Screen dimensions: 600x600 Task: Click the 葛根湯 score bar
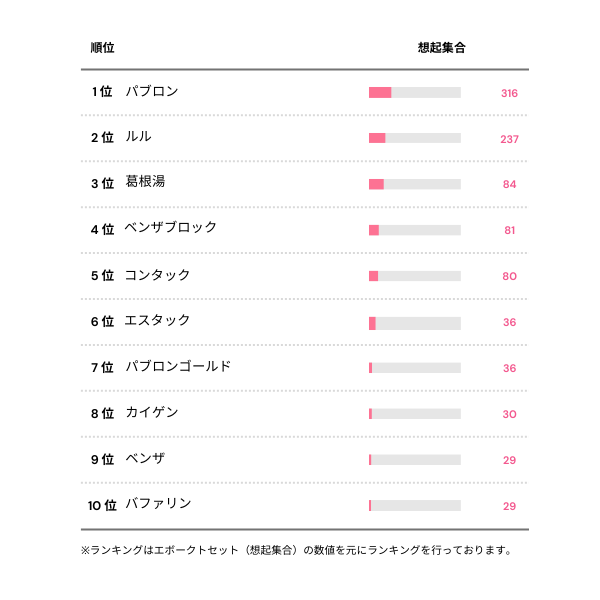pos(414,184)
